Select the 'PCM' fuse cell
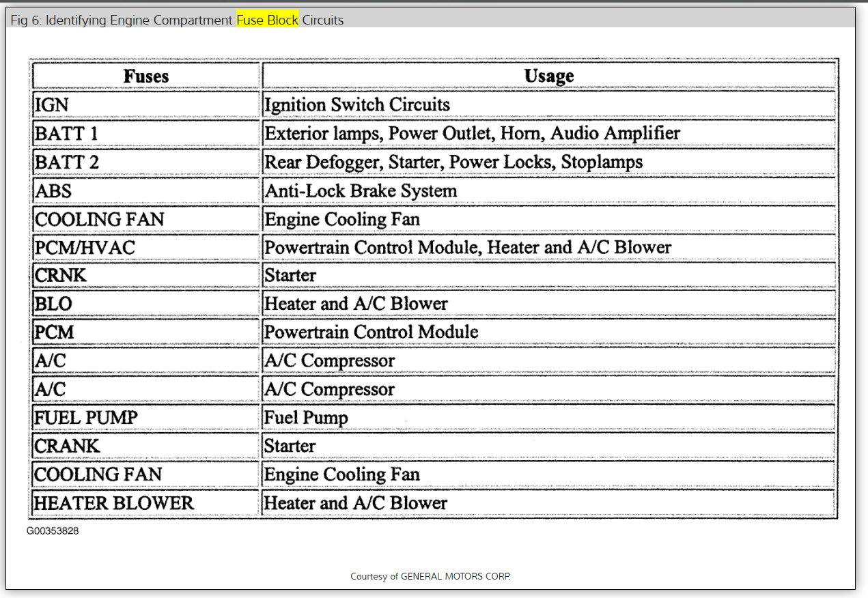Screen dimensions: 868x598 pos(145,332)
